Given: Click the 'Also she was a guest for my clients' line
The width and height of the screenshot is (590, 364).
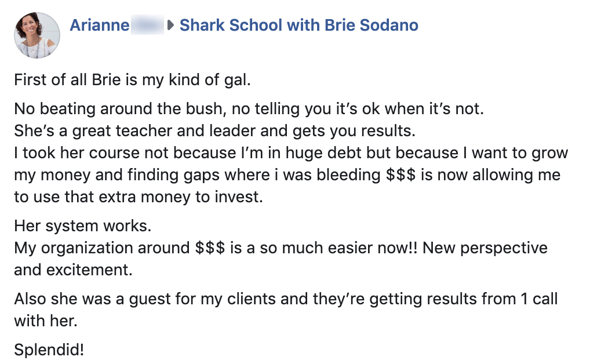Looking at the screenshot, I should [x=286, y=299].
